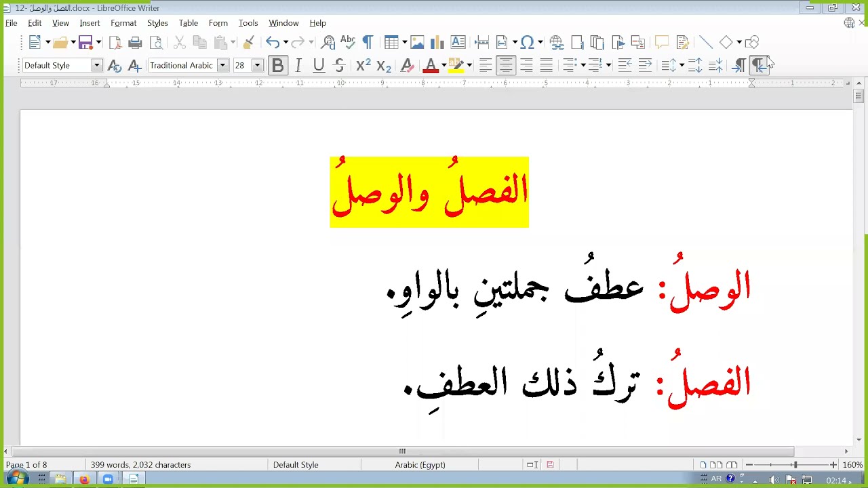Click the 160% zoom level

[853, 465]
